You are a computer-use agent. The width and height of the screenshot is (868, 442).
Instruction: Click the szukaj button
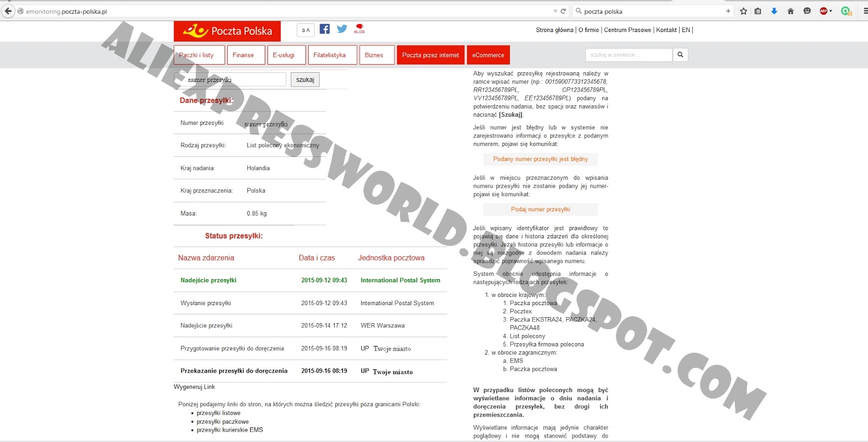tap(305, 79)
